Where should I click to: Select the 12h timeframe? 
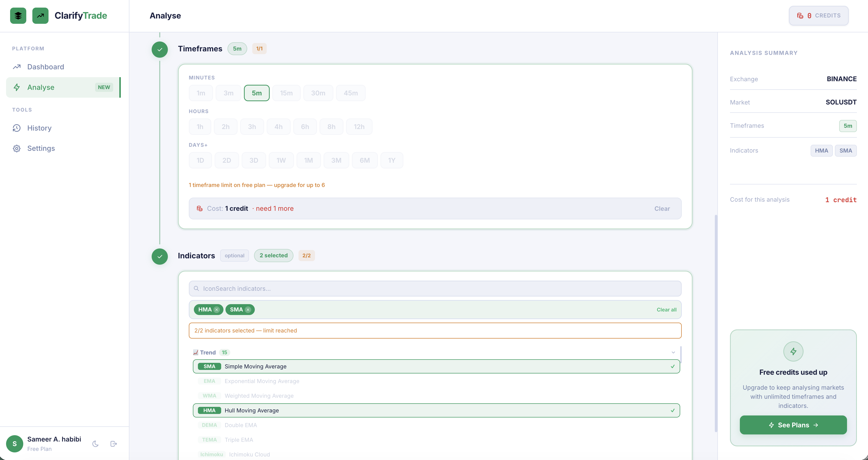click(359, 127)
